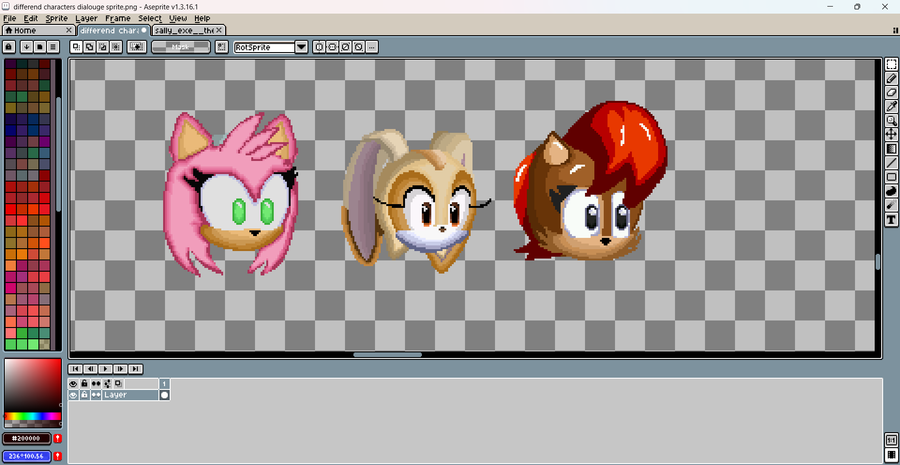
Task: Select the Blur tool
Action: (x=891, y=205)
